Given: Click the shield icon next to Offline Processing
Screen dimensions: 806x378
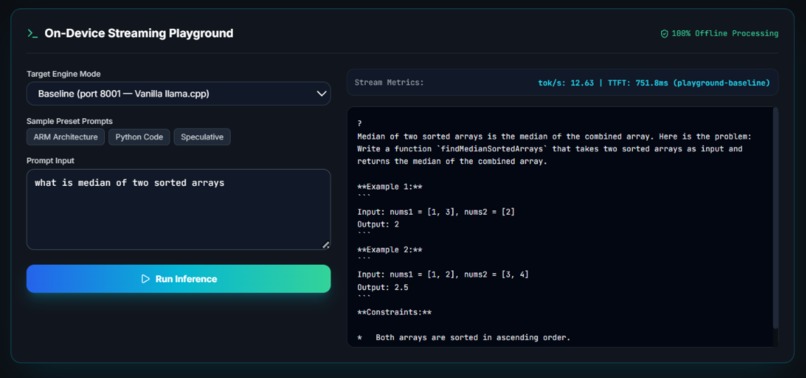Looking at the screenshot, I should (x=664, y=33).
